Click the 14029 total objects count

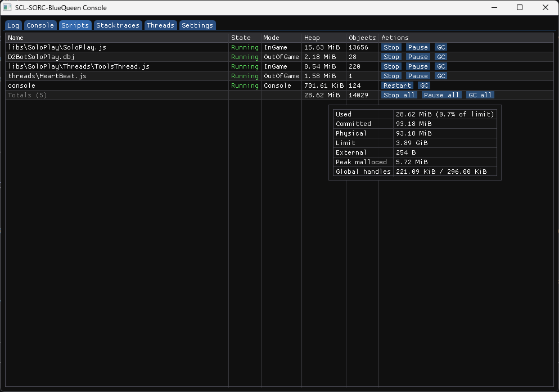coord(358,95)
